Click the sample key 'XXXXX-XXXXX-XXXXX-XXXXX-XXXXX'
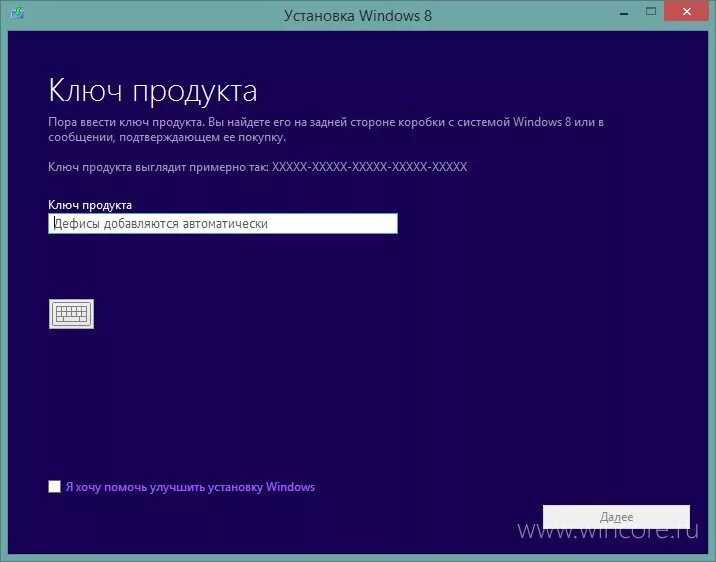 click(369, 167)
